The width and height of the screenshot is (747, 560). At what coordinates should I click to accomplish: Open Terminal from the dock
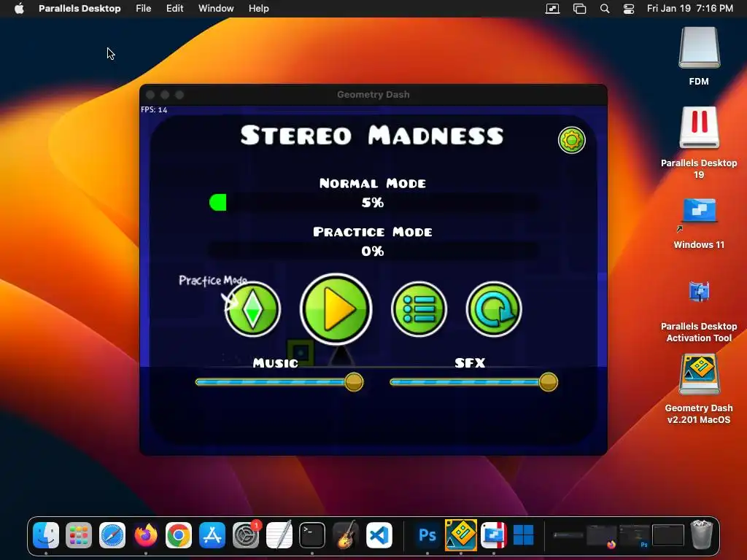312,535
